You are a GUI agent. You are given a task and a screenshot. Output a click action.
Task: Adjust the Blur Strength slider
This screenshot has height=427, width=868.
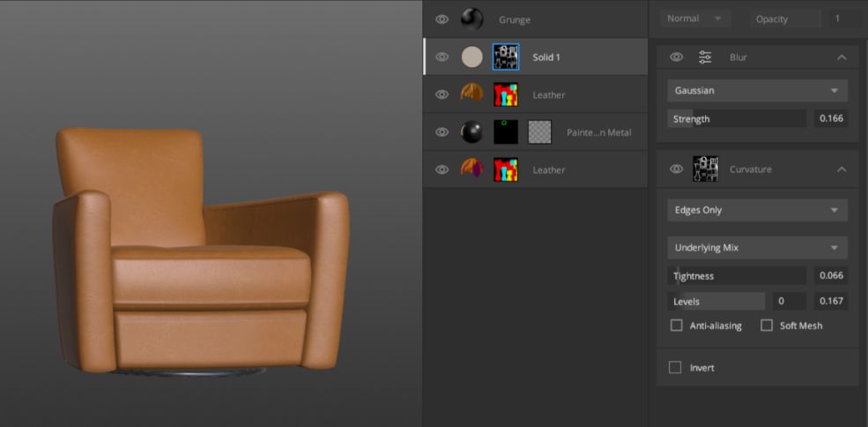[737, 119]
